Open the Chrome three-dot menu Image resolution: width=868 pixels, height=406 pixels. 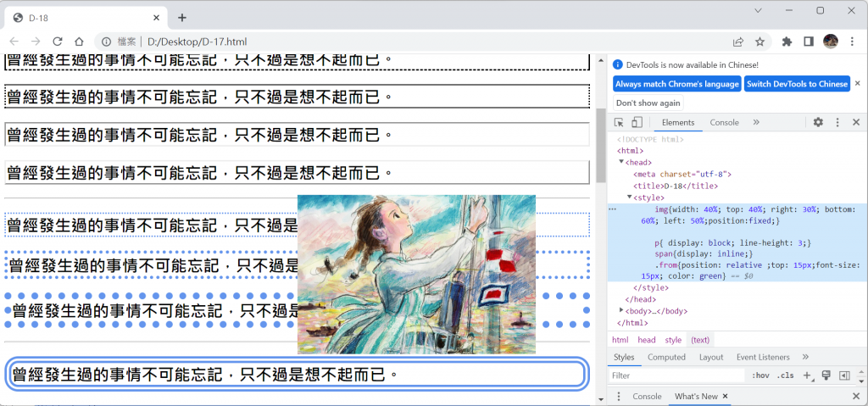click(x=852, y=42)
